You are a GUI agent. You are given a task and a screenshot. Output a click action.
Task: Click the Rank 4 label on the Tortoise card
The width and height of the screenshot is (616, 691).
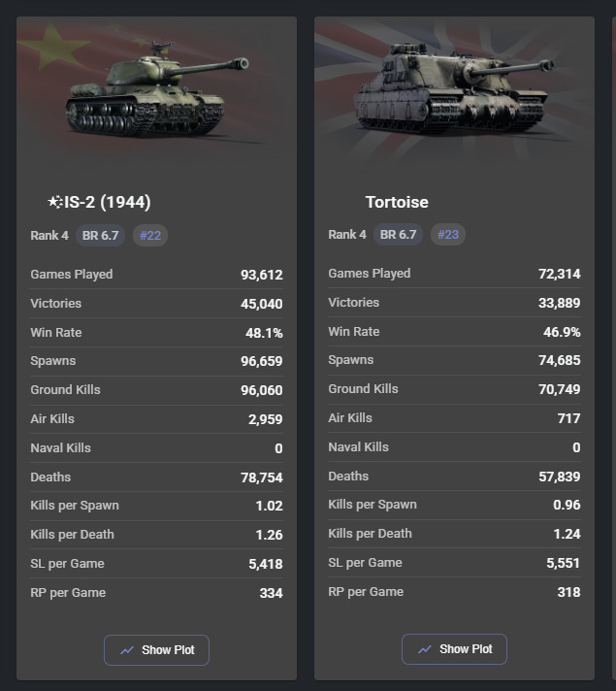[347, 235]
